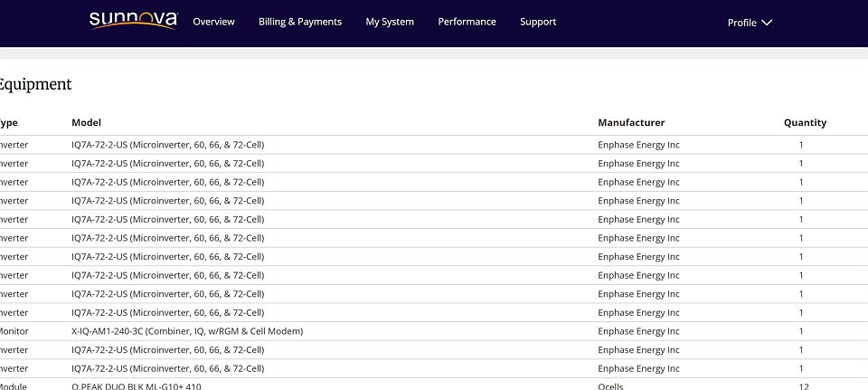This screenshot has height=390, width=868.
Task: Click the Monitor type cell
Action: (14, 331)
